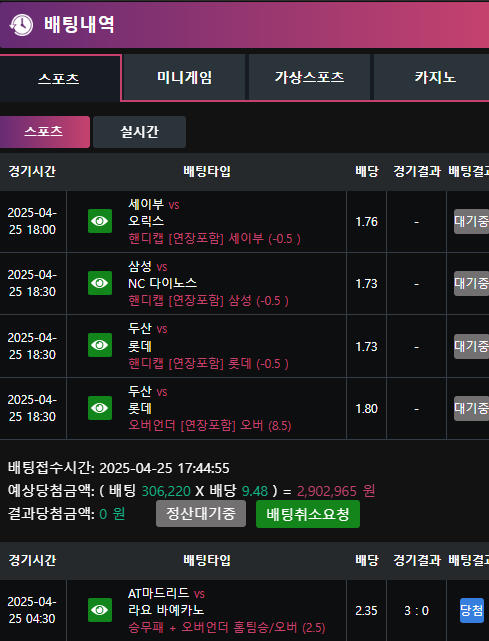Click the 정산대기중 status button
Image resolution: width=489 pixels, height=641 pixels.
click(x=201, y=514)
